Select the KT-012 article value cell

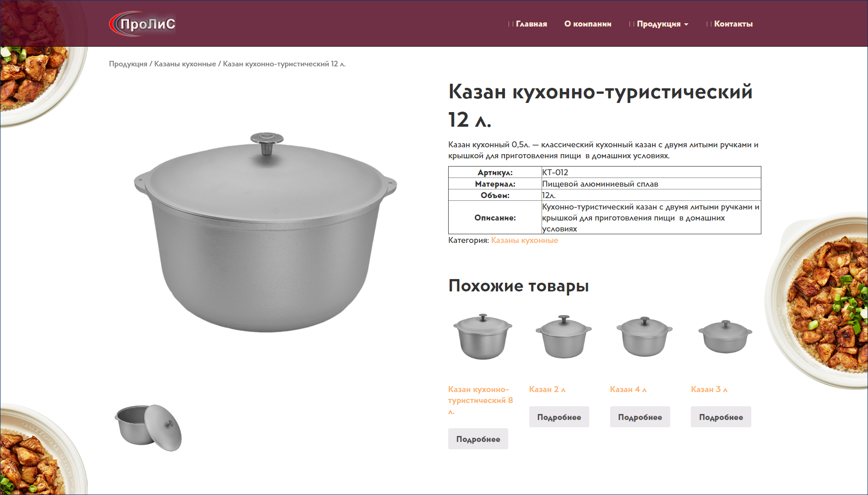coord(651,172)
